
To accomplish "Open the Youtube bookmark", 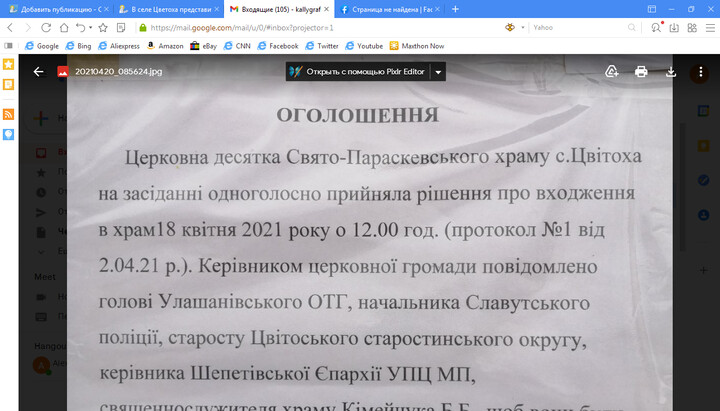I will [364, 45].
